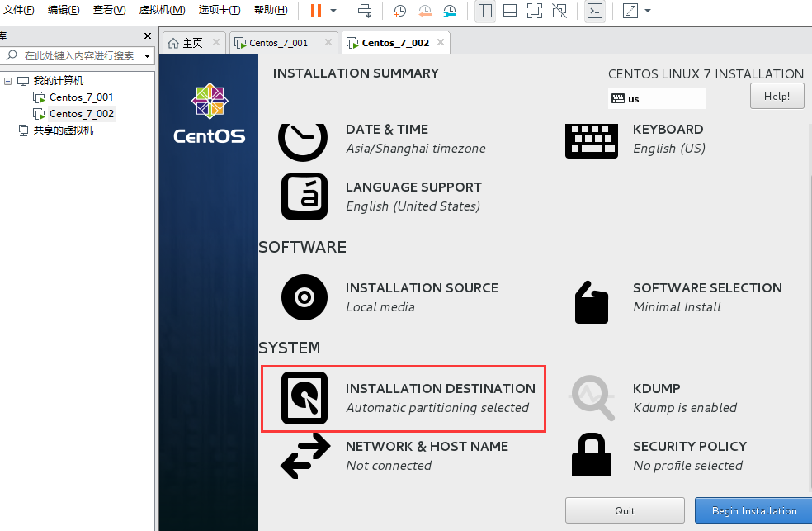
Task: Open the 帮助(H) menu
Action: coord(271,10)
